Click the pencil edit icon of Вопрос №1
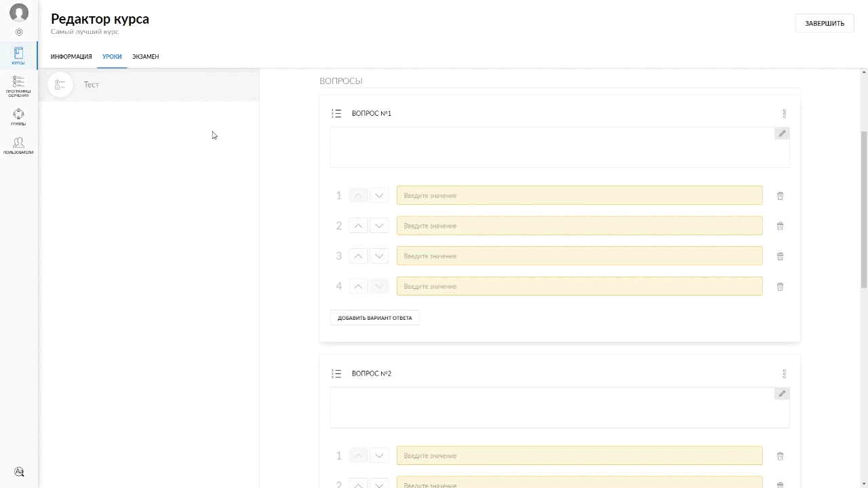868x488 pixels. click(x=782, y=134)
